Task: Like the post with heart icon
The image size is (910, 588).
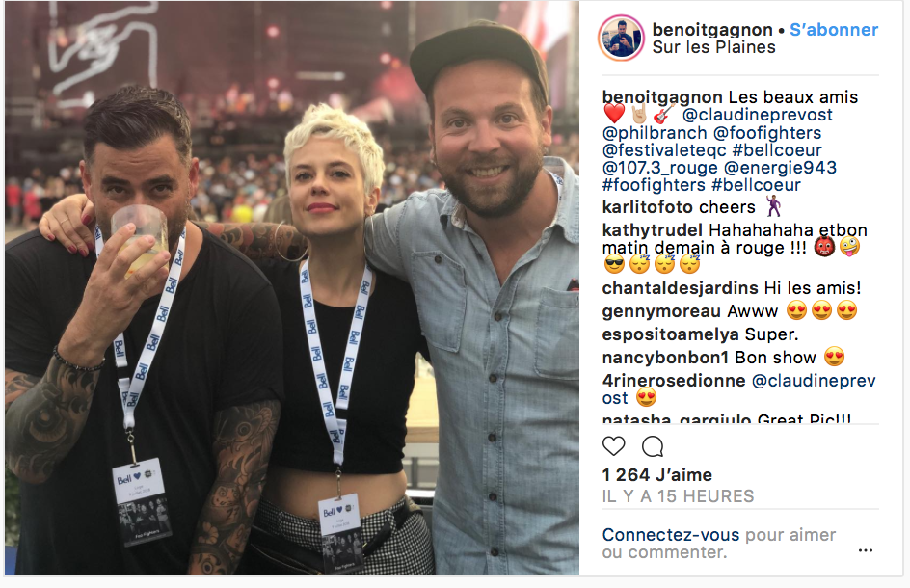Action: pos(613,446)
